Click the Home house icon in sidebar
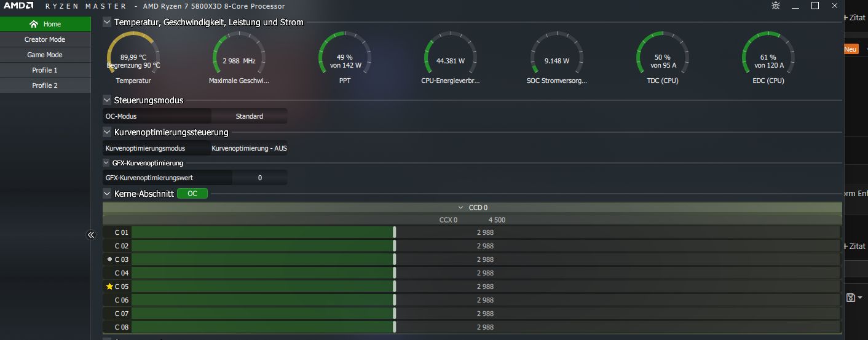This screenshot has width=868, height=340. tap(34, 24)
